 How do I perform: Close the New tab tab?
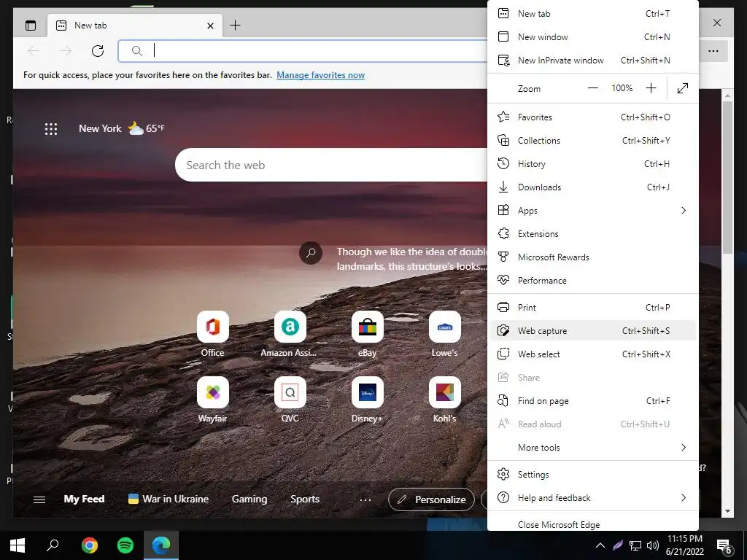210,26
